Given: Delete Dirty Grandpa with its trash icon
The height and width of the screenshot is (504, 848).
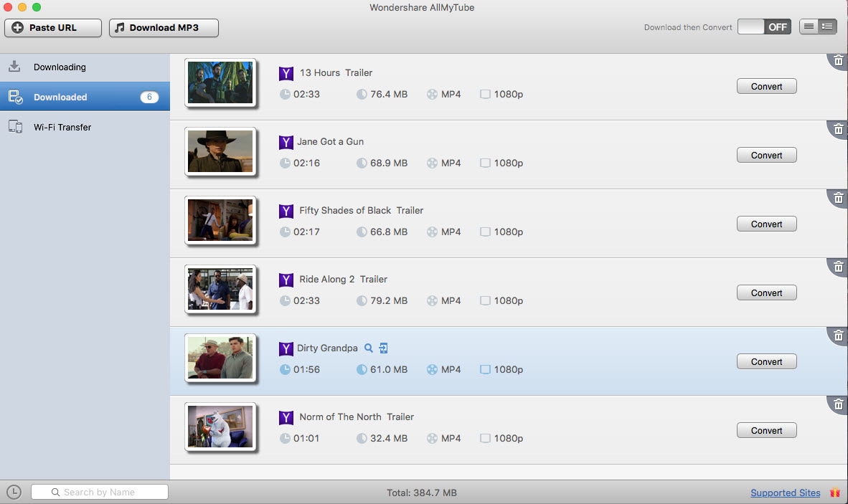Looking at the screenshot, I should point(838,336).
